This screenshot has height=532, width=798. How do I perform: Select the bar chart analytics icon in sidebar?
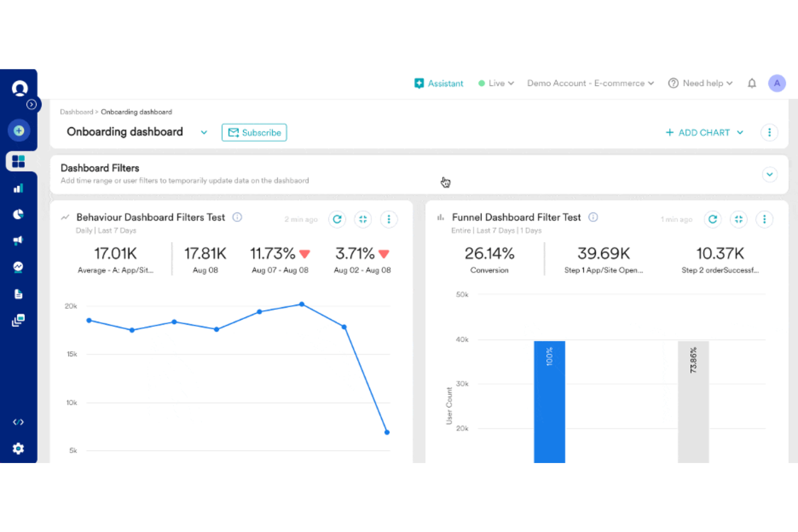tap(19, 188)
